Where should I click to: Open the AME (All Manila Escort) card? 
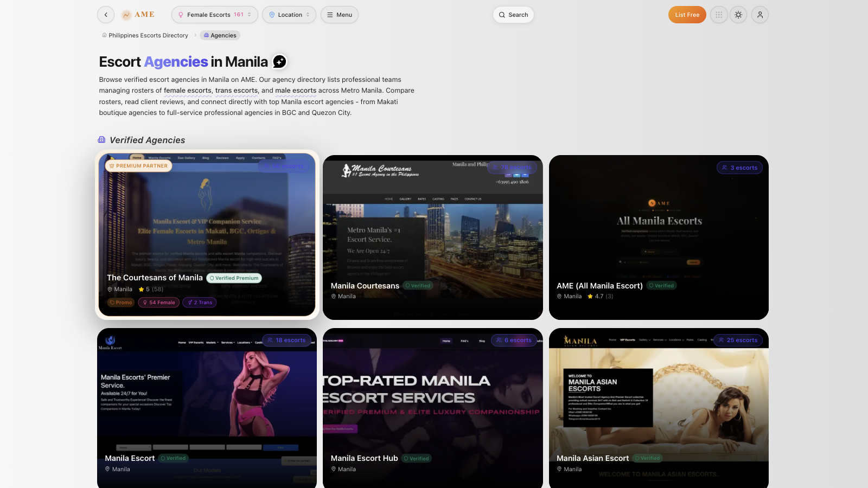pos(659,237)
